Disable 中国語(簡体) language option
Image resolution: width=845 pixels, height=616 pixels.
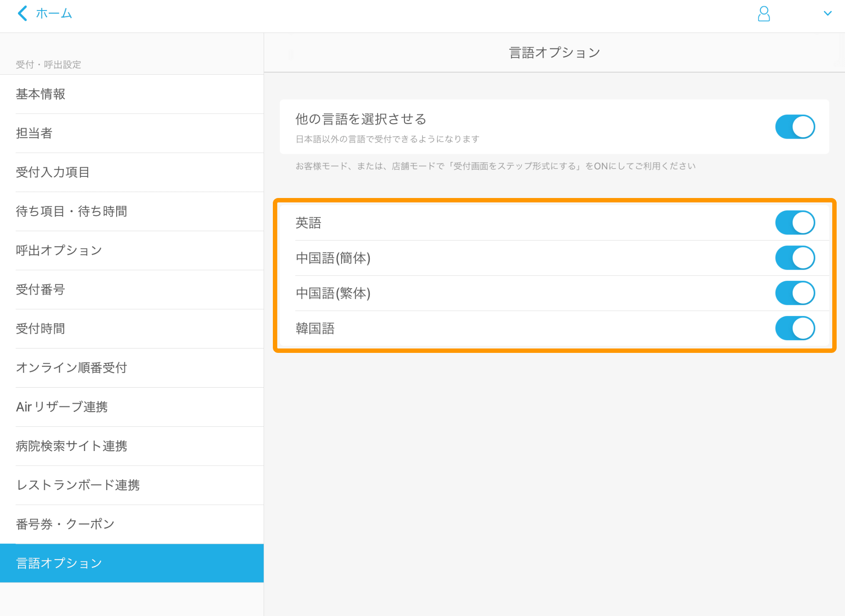[x=795, y=257]
